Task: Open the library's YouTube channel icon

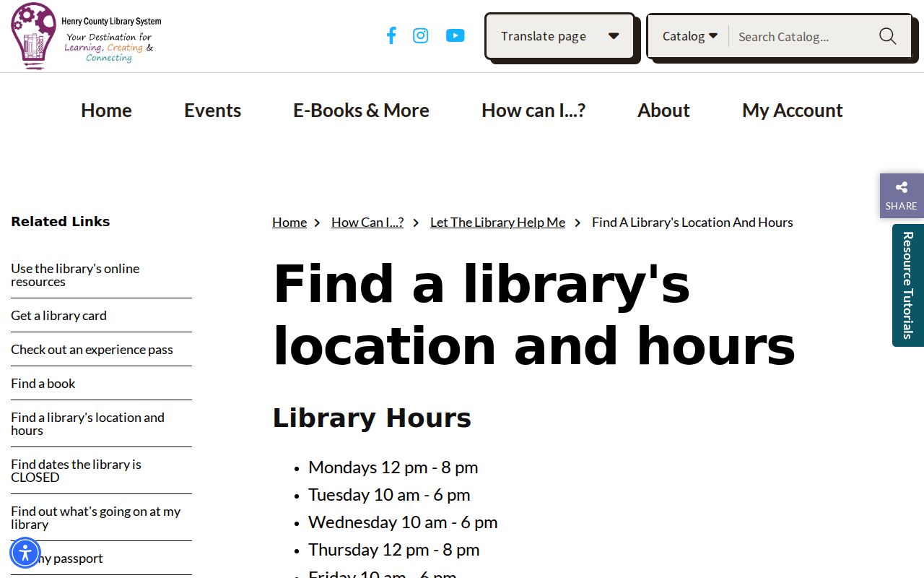Action: point(456,35)
